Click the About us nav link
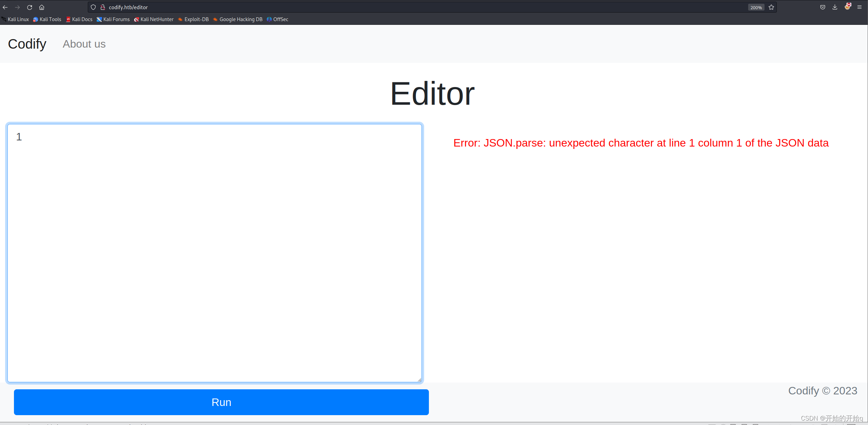 pos(84,44)
